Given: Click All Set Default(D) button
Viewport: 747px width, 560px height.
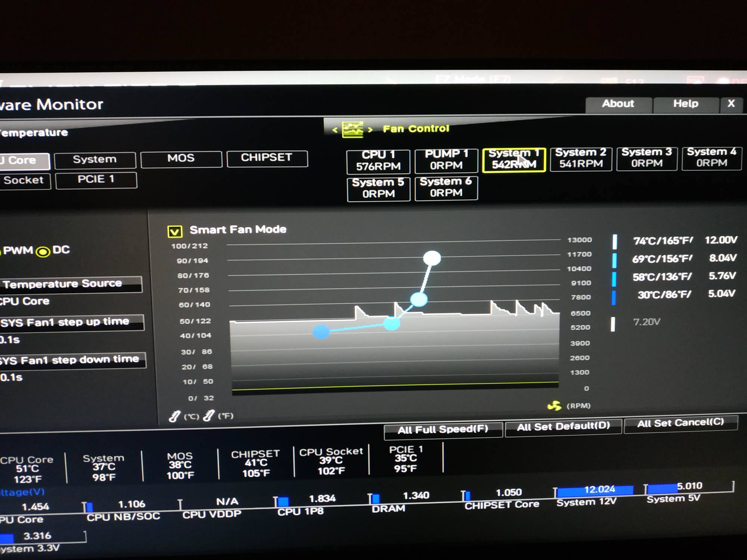Looking at the screenshot, I should coord(563,427).
